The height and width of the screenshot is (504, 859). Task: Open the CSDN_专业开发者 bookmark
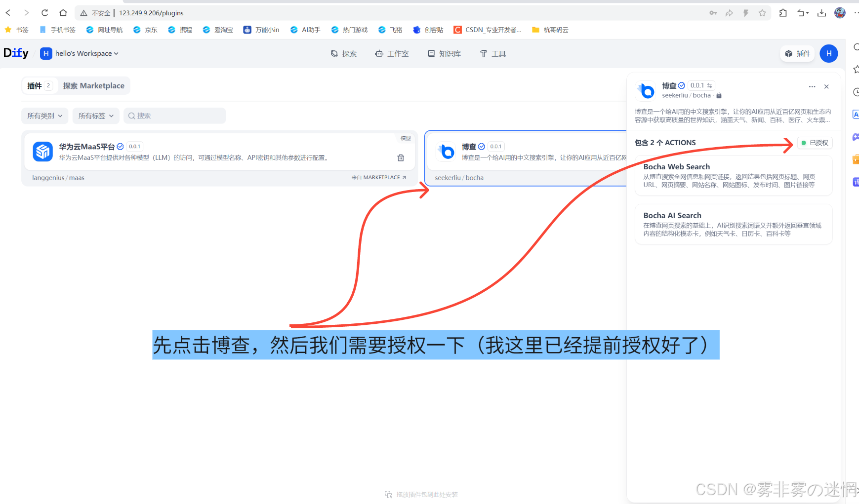click(488, 30)
